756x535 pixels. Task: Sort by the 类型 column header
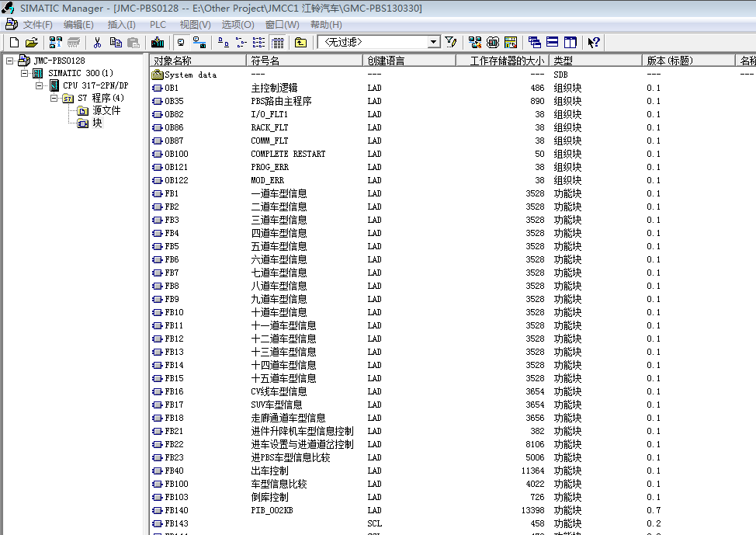(595, 61)
